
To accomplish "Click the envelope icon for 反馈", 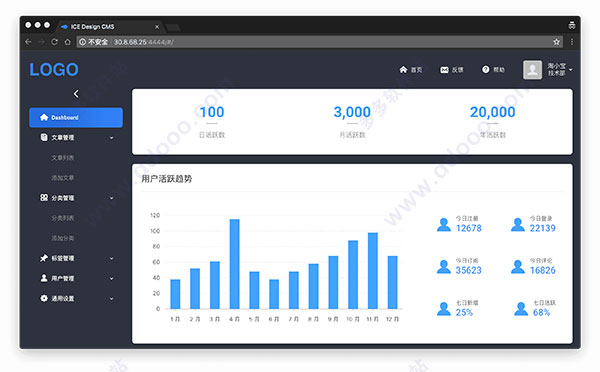I will point(444,70).
